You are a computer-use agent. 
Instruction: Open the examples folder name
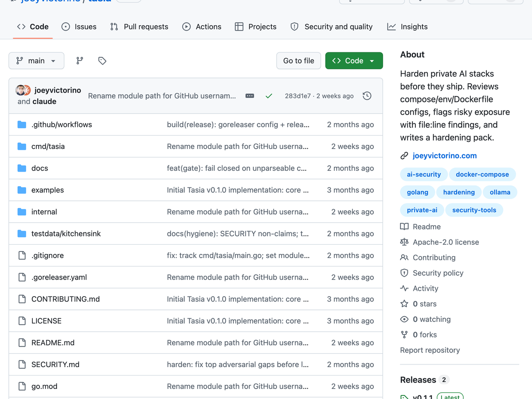pos(47,190)
